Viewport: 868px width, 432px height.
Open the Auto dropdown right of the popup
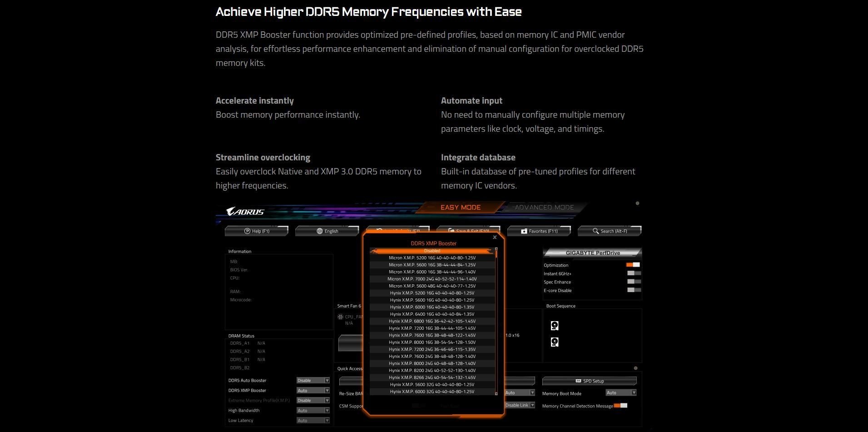pos(520,392)
